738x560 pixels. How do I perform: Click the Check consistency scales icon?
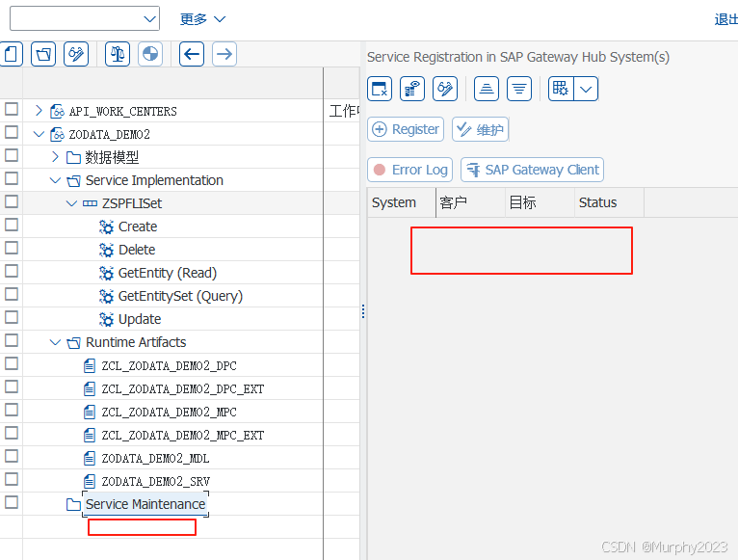tap(118, 54)
